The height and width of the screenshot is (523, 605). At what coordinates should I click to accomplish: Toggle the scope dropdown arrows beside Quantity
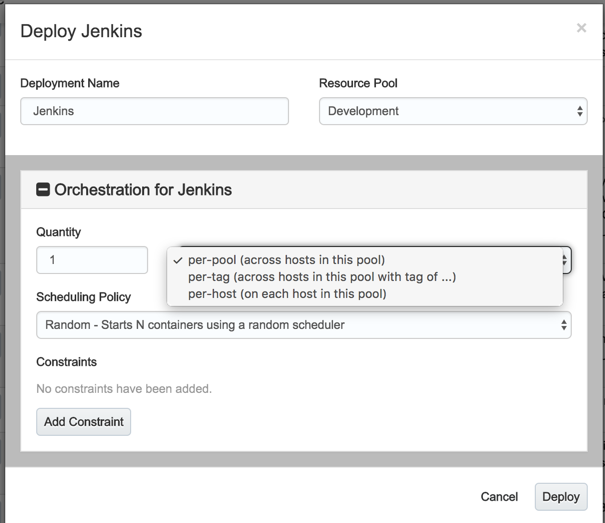click(565, 260)
